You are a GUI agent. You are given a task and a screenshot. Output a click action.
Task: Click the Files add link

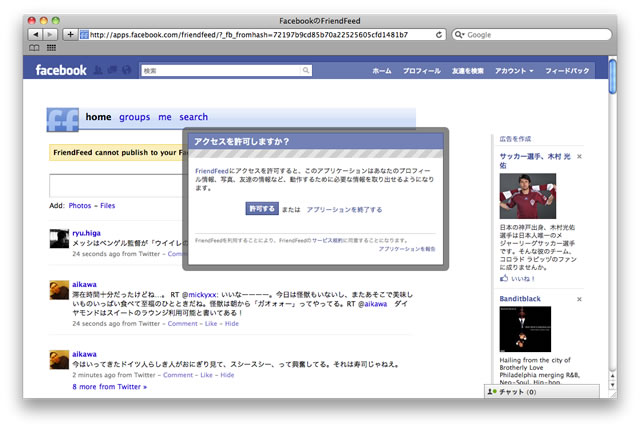tap(108, 206)
